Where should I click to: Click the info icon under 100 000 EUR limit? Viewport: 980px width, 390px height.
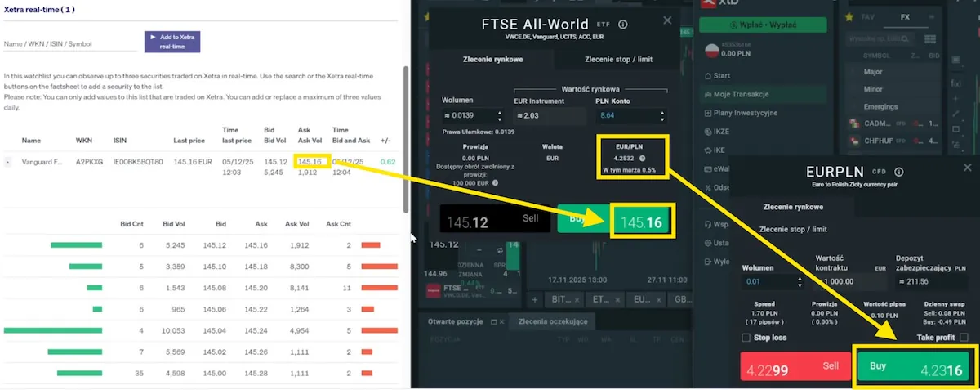(x=496, y=182)
